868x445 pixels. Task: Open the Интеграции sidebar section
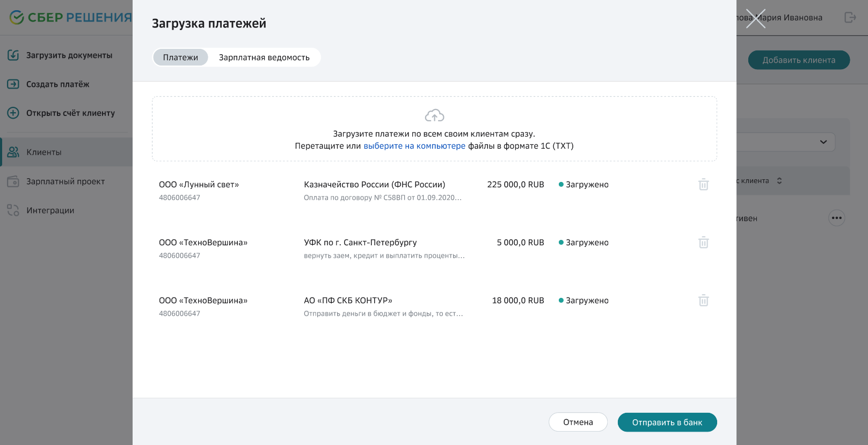click(x=50, y=210)
